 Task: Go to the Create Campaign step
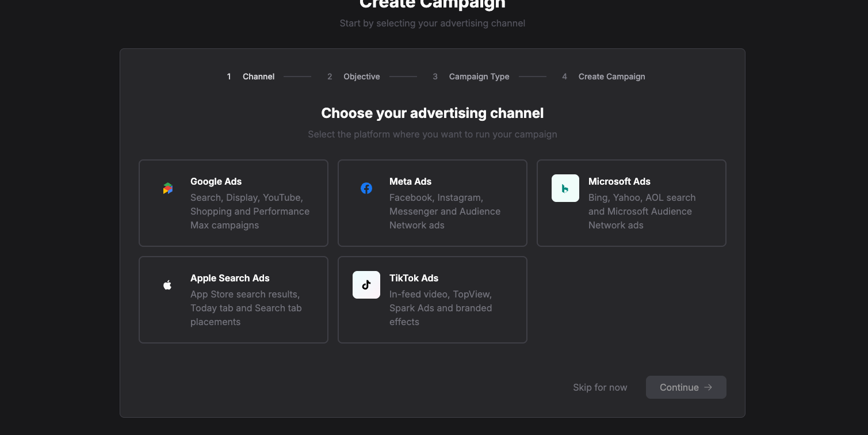611,77
